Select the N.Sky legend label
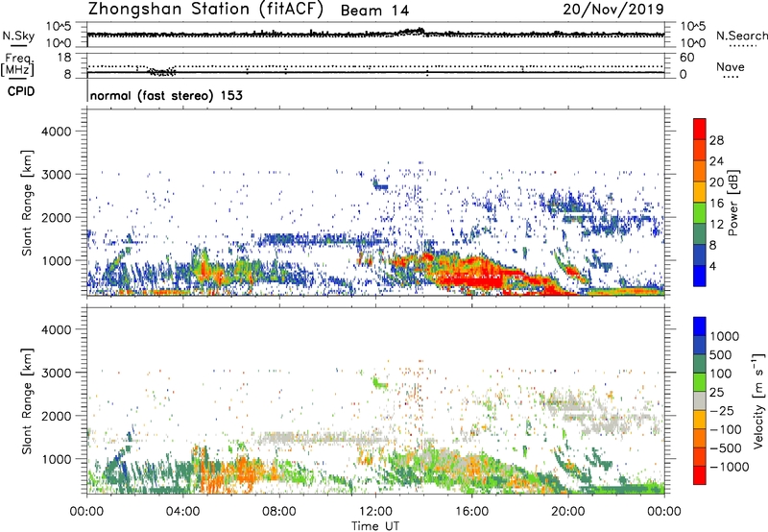This screenshot has width=768, height=532. 18,36
